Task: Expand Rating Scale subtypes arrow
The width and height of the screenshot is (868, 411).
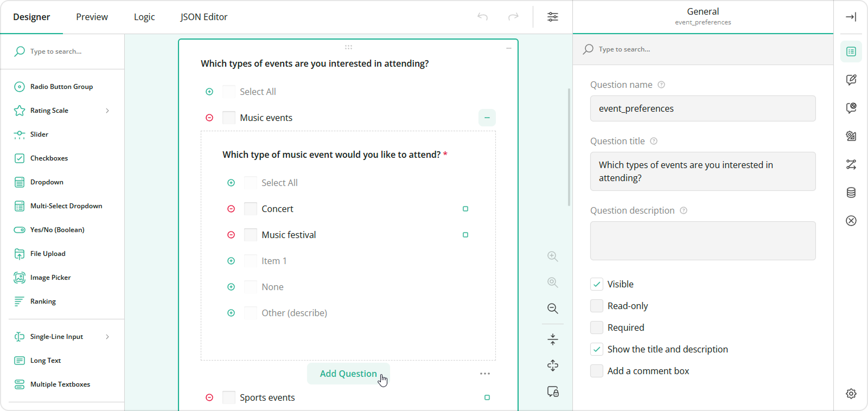Action: coord(107,111)
